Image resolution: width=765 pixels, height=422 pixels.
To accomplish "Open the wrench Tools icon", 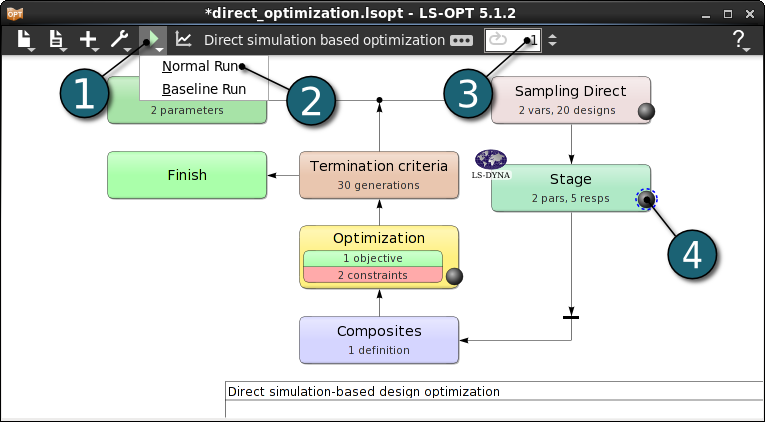I will tap(119, 39).
